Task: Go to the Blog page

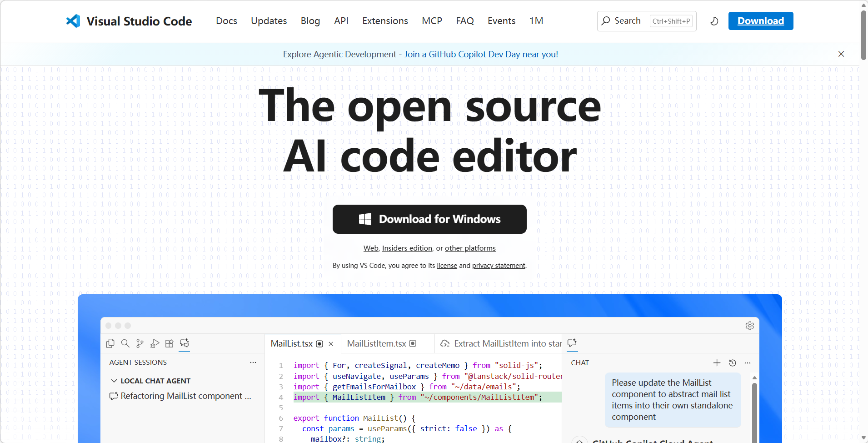Action: 310,21
